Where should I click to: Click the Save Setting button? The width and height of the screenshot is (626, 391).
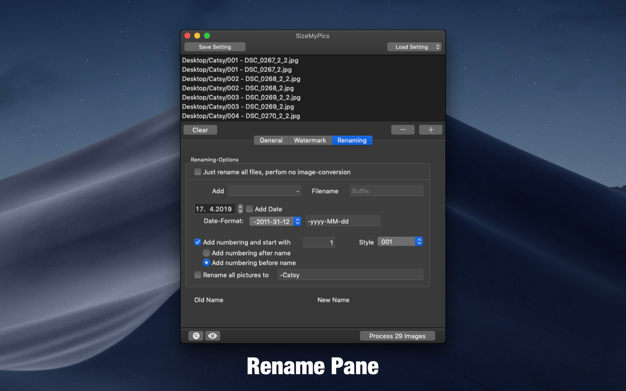[x=215, y=47]
